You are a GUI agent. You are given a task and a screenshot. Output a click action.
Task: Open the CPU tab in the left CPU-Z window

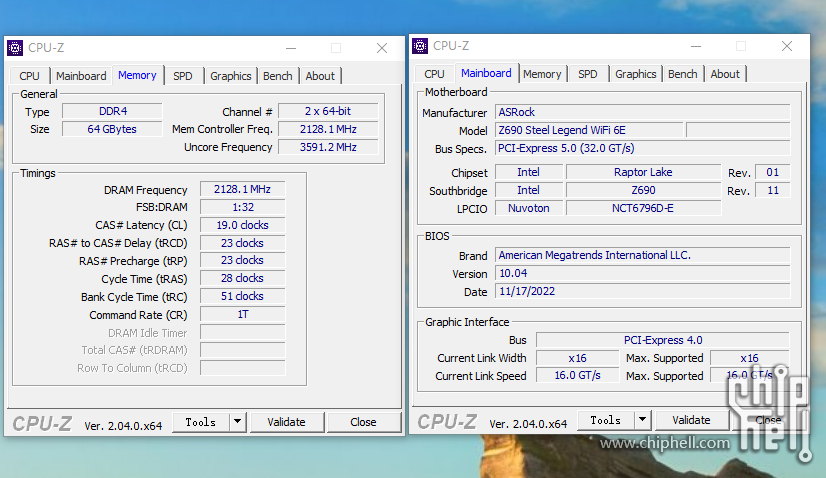pyautogui.click(x=30, y=76)
